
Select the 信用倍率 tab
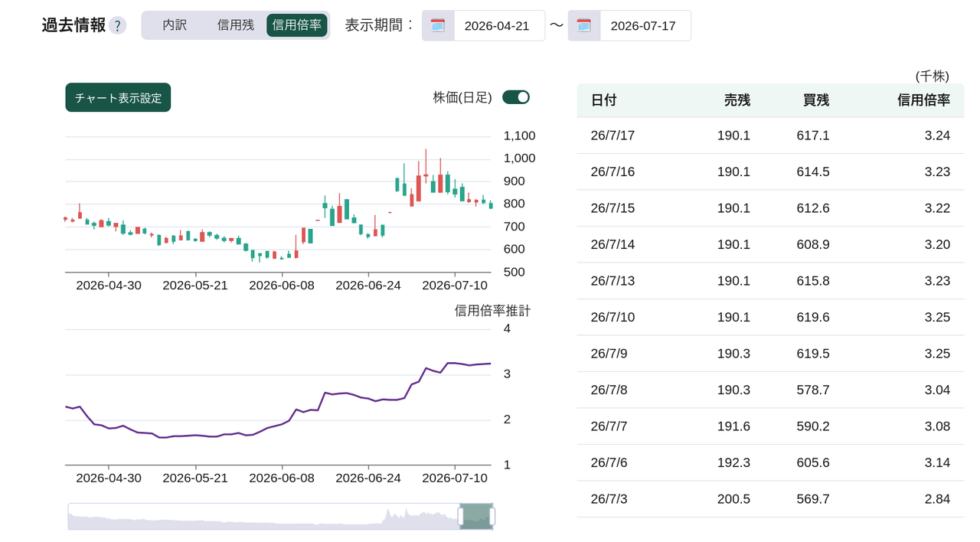[x=297, y=25]
